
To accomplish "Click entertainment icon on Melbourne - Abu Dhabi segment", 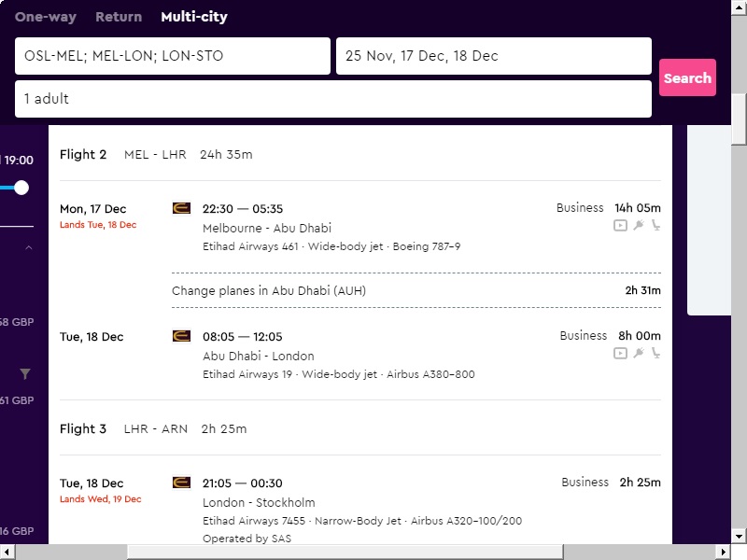I will tap(620, 225).
